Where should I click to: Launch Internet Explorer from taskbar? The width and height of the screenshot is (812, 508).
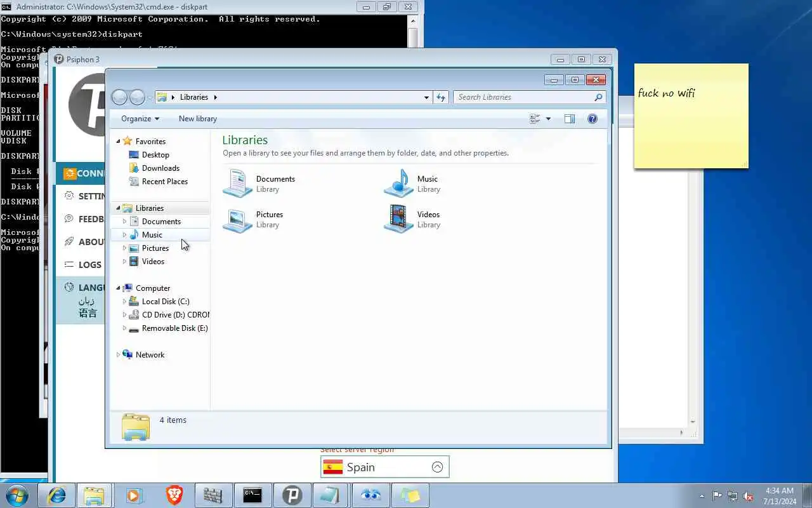tap(56, 495)
